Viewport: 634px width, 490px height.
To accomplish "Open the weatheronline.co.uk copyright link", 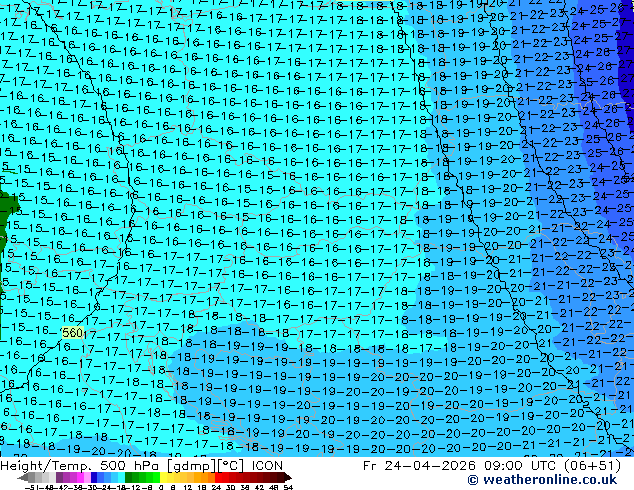I will 542,480.
